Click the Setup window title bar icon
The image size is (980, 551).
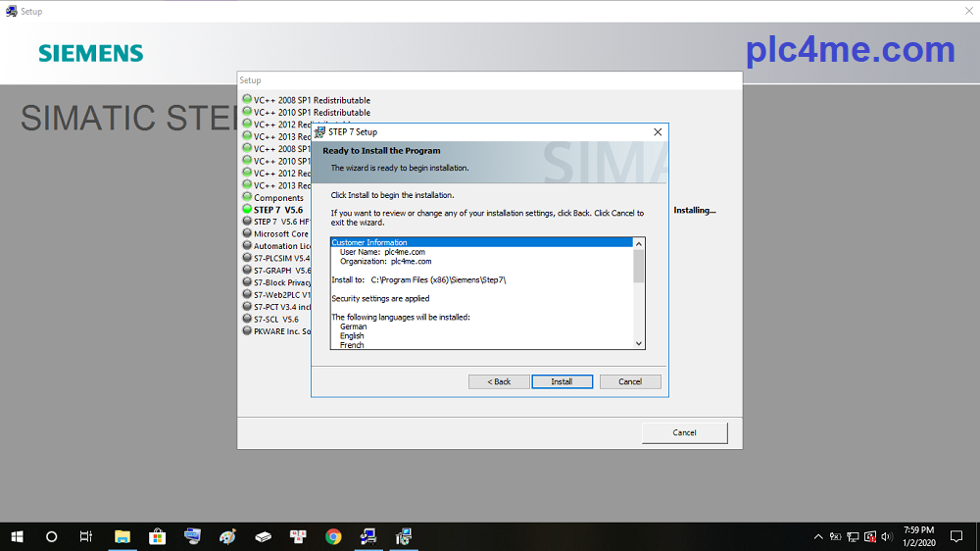[x=11, y=11]
